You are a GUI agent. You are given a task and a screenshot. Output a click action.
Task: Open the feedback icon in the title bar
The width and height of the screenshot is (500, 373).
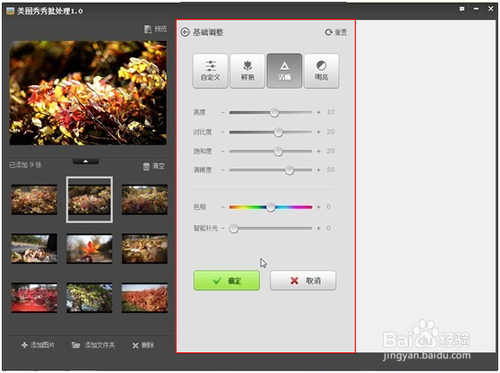tap(462, 9)
